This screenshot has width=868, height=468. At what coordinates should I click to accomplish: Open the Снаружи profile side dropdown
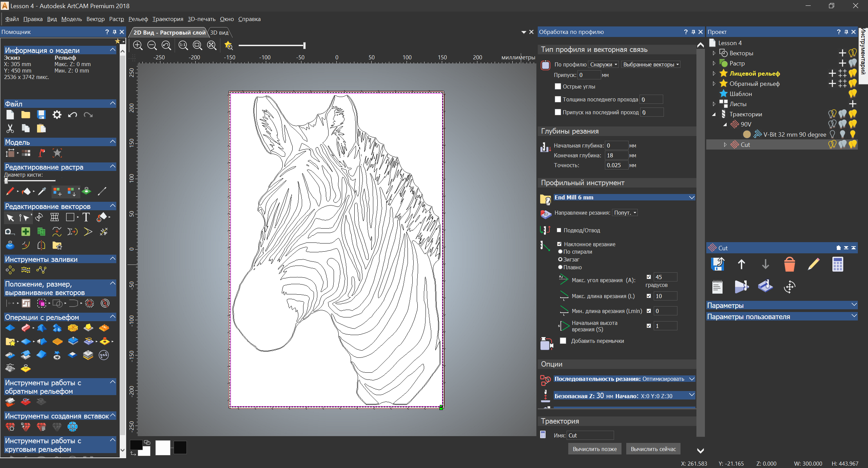pos(604,64)
